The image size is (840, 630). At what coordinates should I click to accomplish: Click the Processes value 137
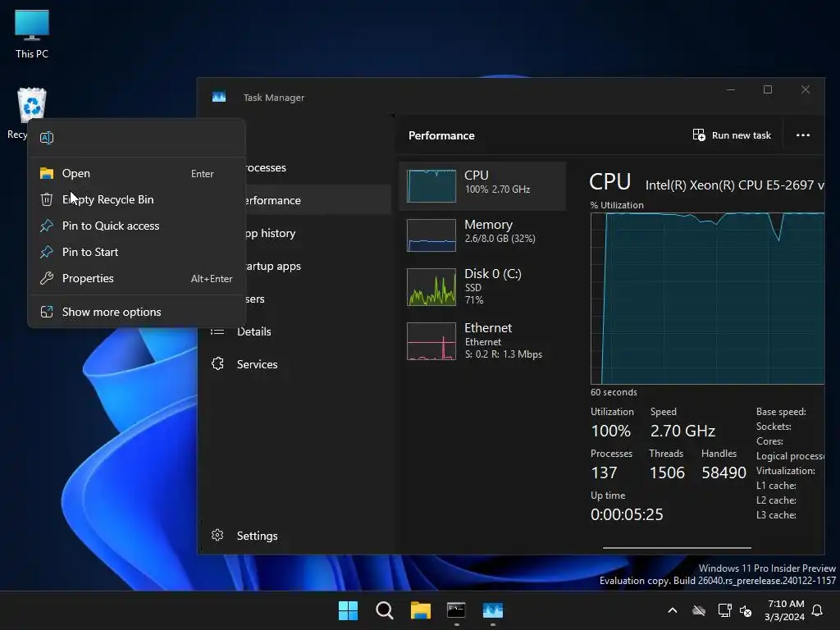[x=604, y=472]
